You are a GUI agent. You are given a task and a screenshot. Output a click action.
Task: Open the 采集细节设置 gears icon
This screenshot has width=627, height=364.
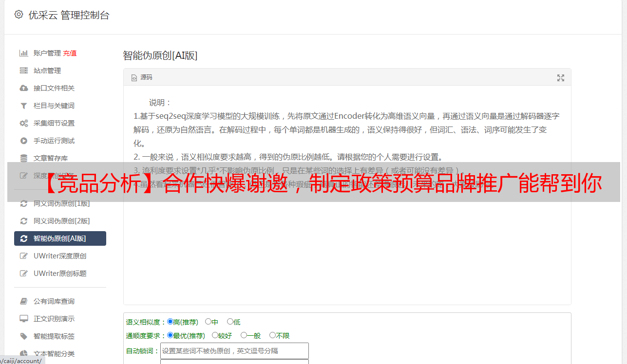point(23,123)
